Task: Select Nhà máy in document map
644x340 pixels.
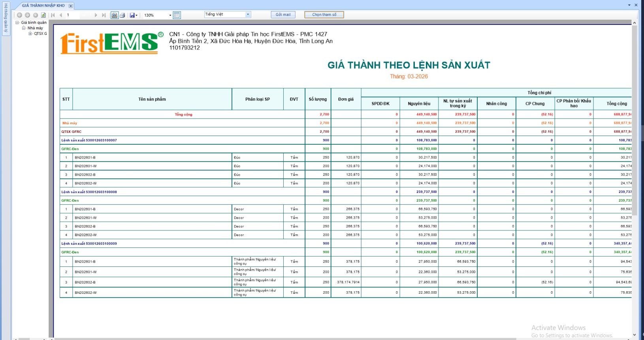Action: [x=35, y=28]
